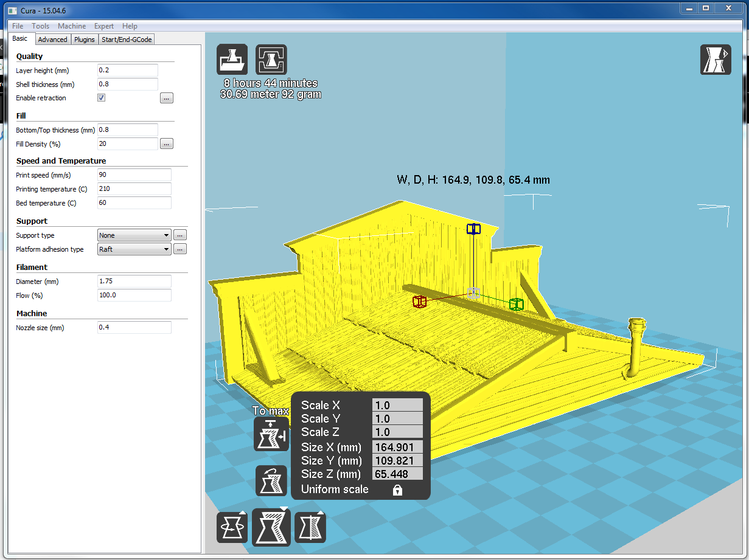Open the Expert menu
The image size is (749, 560).
point(104,26)
